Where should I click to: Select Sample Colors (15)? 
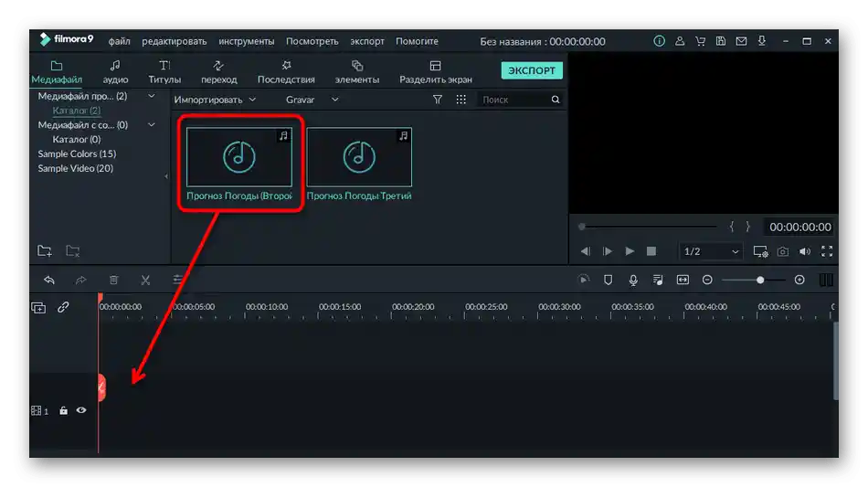pyautogui.click(x=77, y=154)
